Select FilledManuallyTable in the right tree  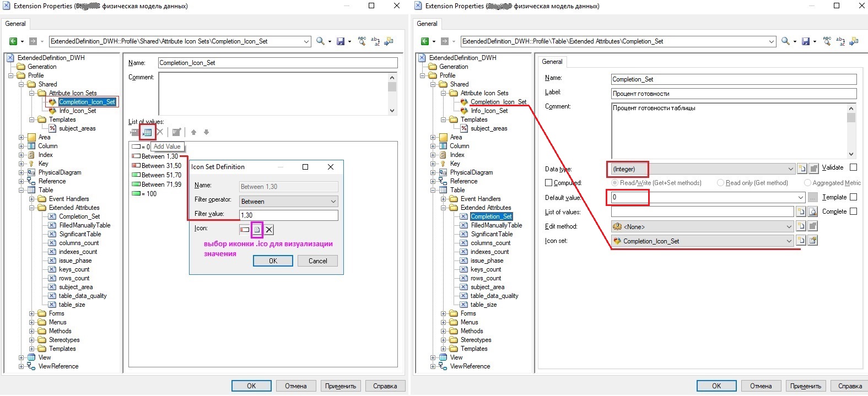pyautogui.click(x=497, y=225)
